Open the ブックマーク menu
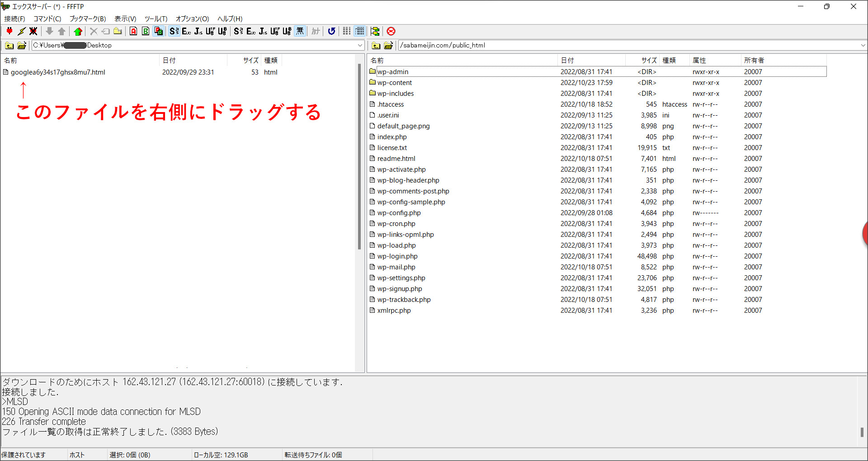 point(87,19)
